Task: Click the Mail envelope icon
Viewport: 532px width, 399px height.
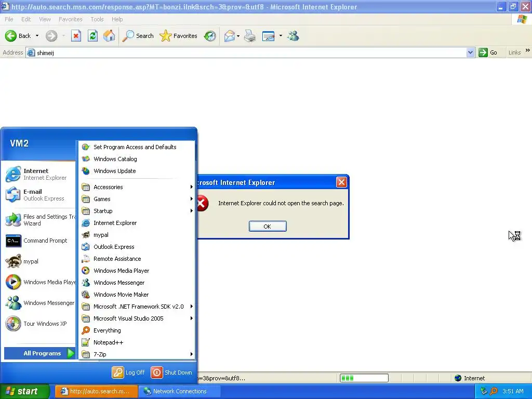Action: 229,36
